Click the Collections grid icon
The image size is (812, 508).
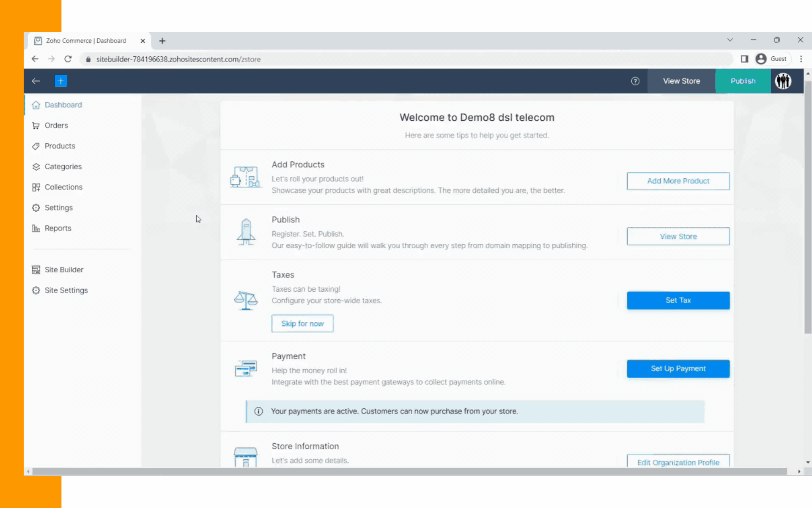(x=36, y=187)
